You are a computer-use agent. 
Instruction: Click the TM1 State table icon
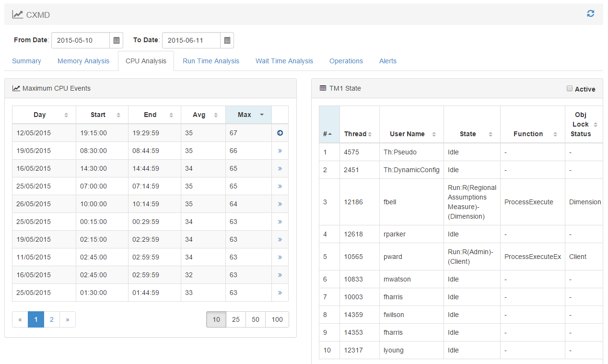pos(323,88)
